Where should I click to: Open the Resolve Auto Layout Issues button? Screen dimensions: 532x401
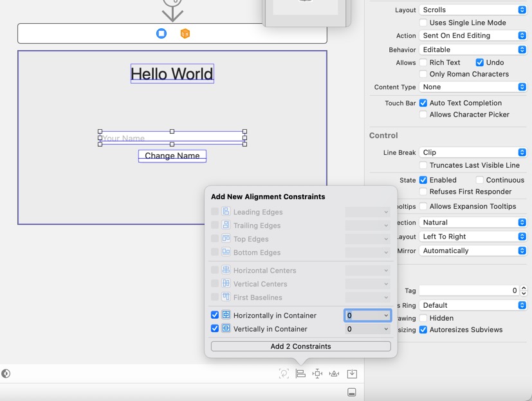pos(335,373)
